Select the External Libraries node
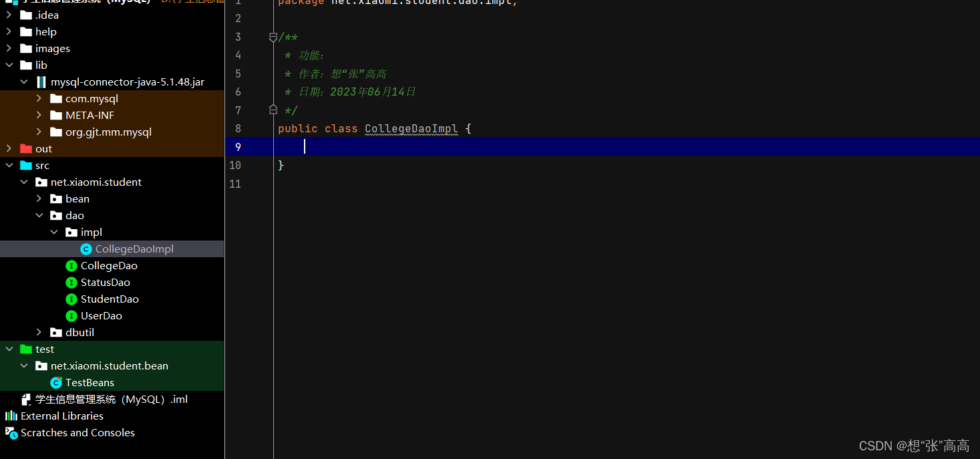Viewport: 980px width, 459px height. click(62, 416)
